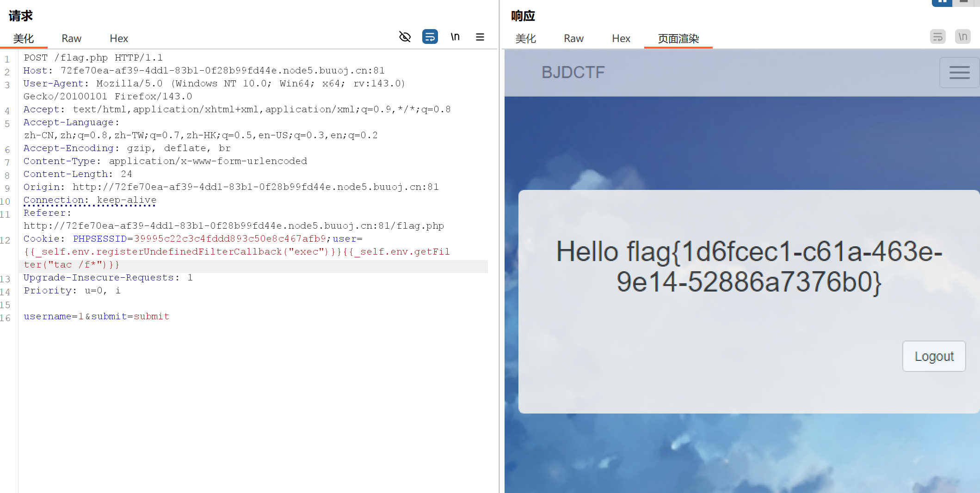Click the POST /flag.php HTTP/1.1 line
980x493 pixels.
[93, 58]
